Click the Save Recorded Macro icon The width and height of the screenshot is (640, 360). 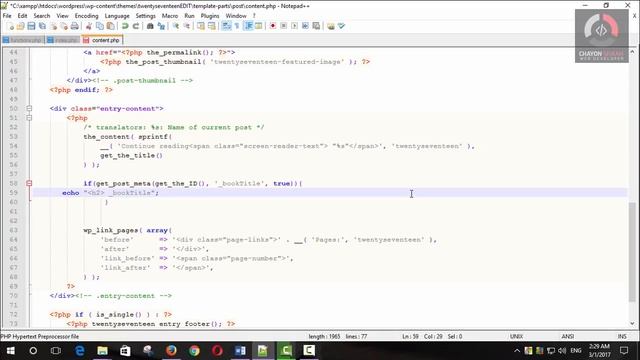[x=316, y=26]
